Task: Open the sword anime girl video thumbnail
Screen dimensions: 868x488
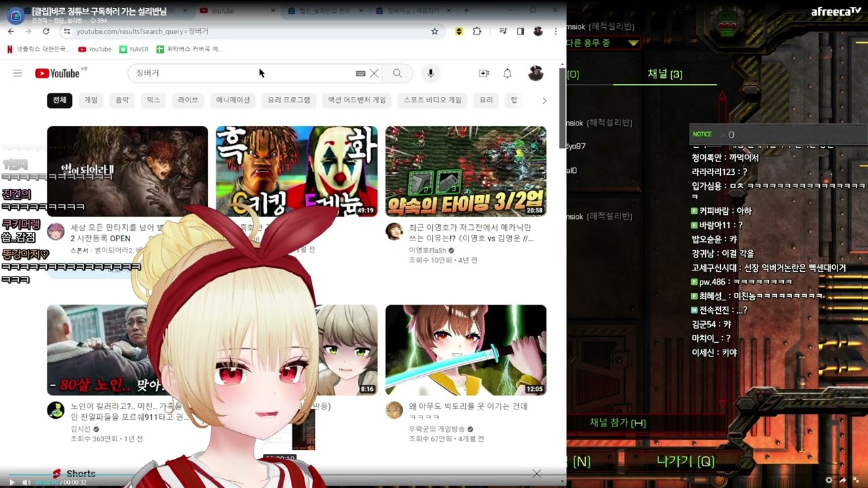Action: [x=466, y=350]
